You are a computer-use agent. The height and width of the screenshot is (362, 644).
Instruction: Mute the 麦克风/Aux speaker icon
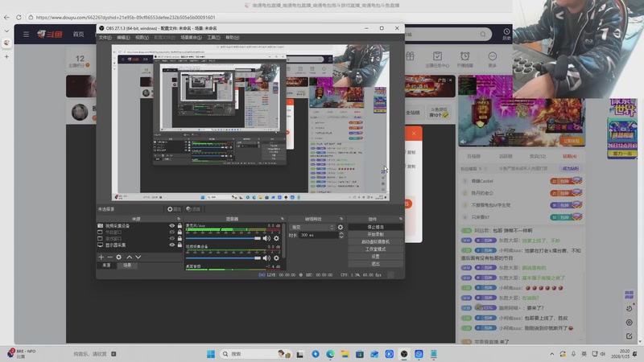point(266,238)
